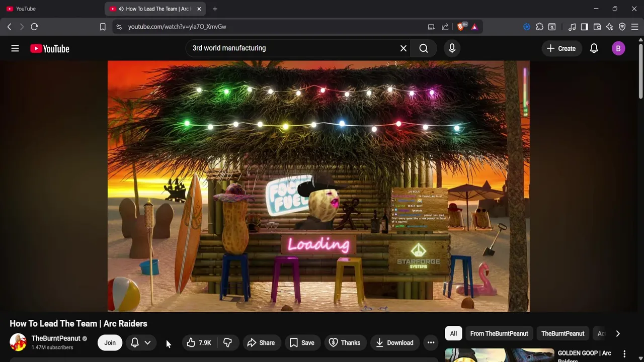Viewport: 644px width, 362px height.
Task: Open the browser main menu
Action: point(634,27)
